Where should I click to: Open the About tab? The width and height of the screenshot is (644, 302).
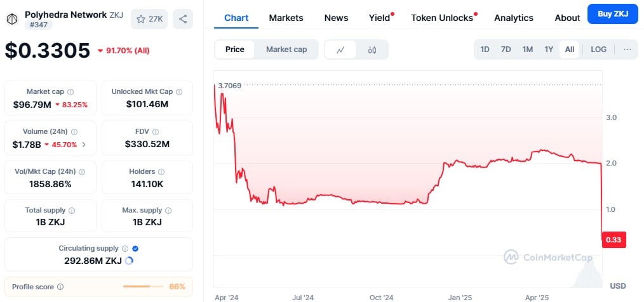[x=567, y=18]
